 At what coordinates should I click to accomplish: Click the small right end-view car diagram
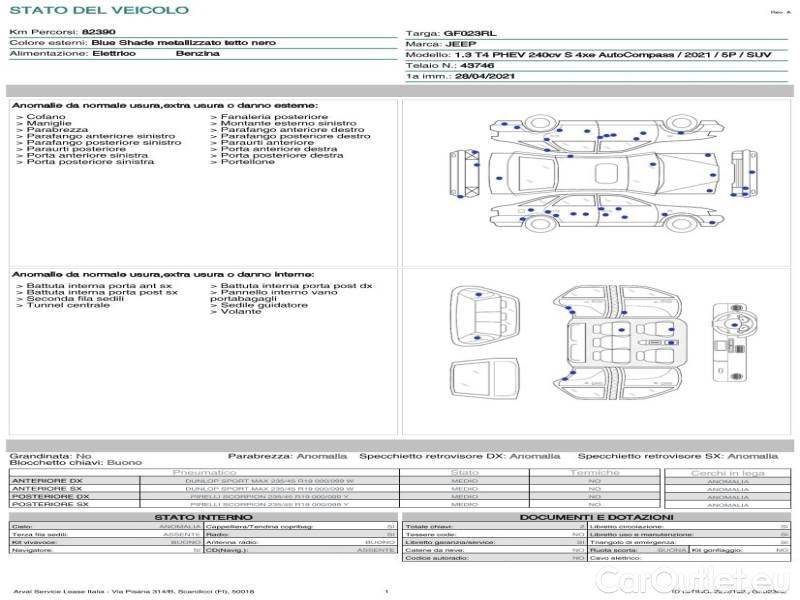tap(744, 174)
